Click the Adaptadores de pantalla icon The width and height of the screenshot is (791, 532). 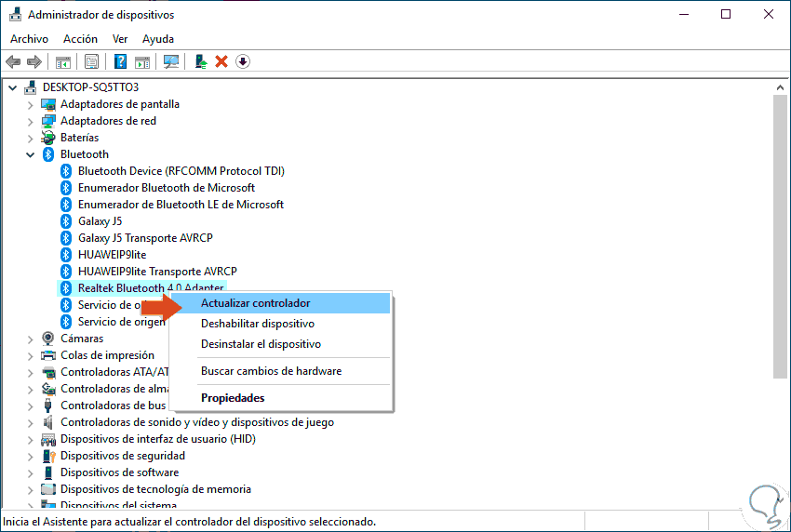tap(47, 104)
